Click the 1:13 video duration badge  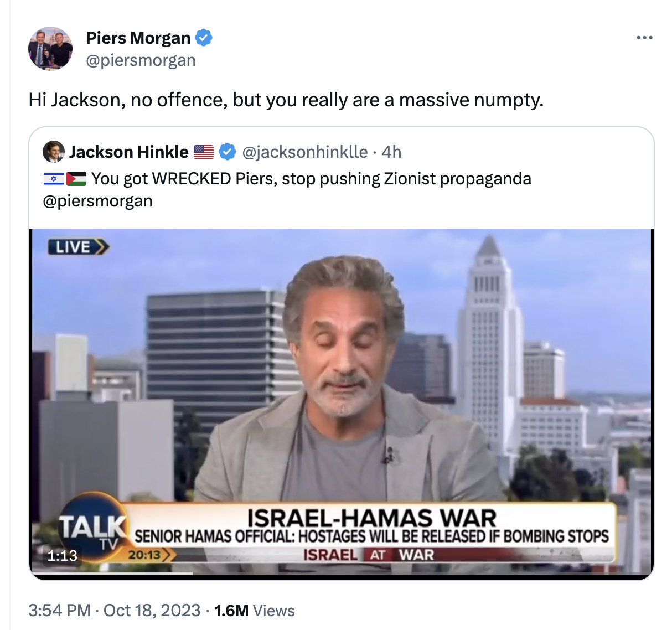62,555
